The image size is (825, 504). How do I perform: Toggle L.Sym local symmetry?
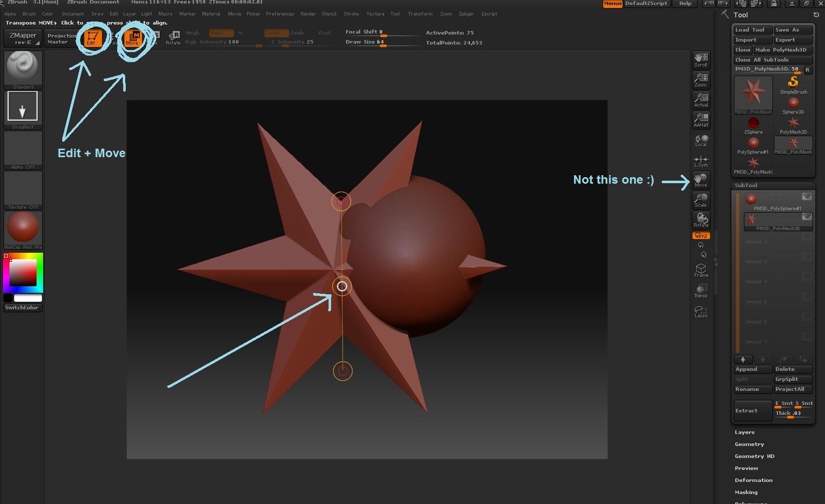click(x=701, y=161)
